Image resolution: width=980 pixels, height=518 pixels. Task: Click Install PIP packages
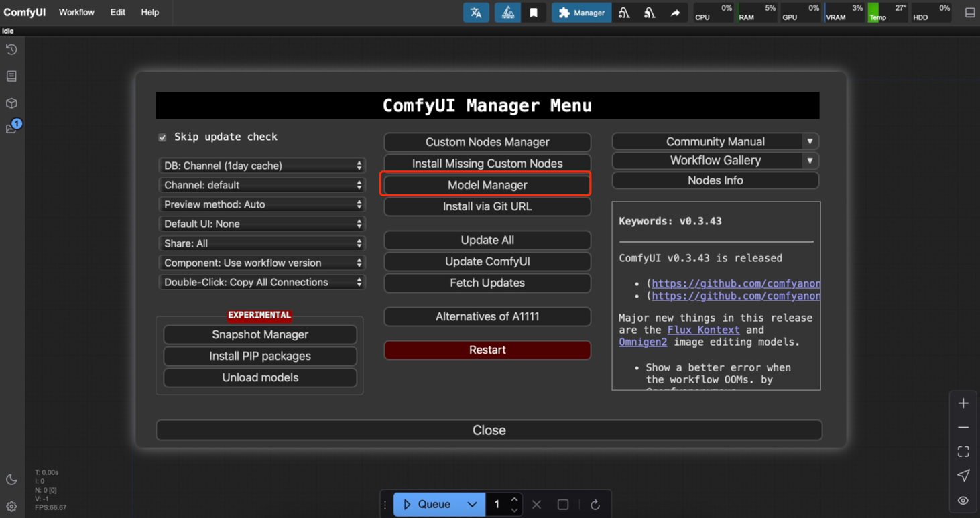(260, 356)
